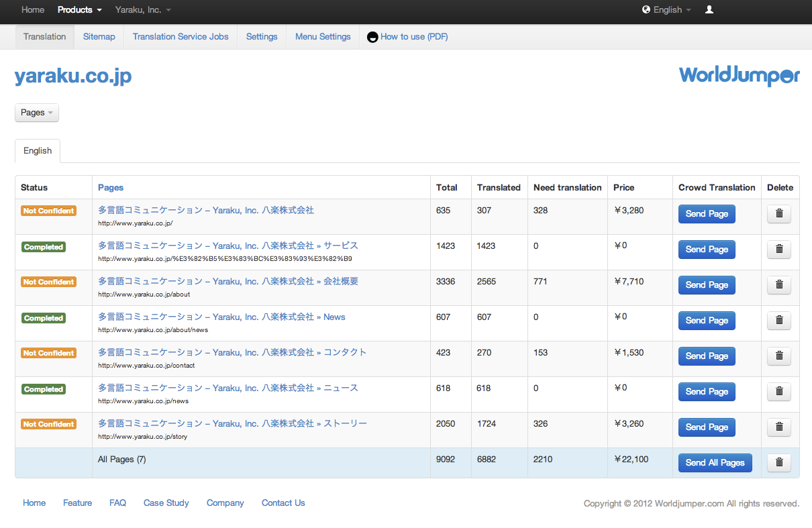Open the user account icon menu

click(709, 9)
